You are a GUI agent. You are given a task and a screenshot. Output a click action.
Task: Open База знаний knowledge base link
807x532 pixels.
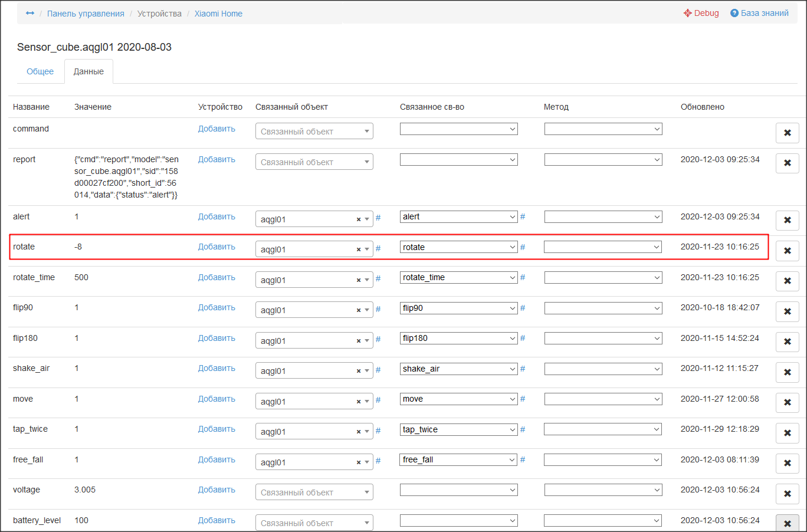[x=759, y=13]
